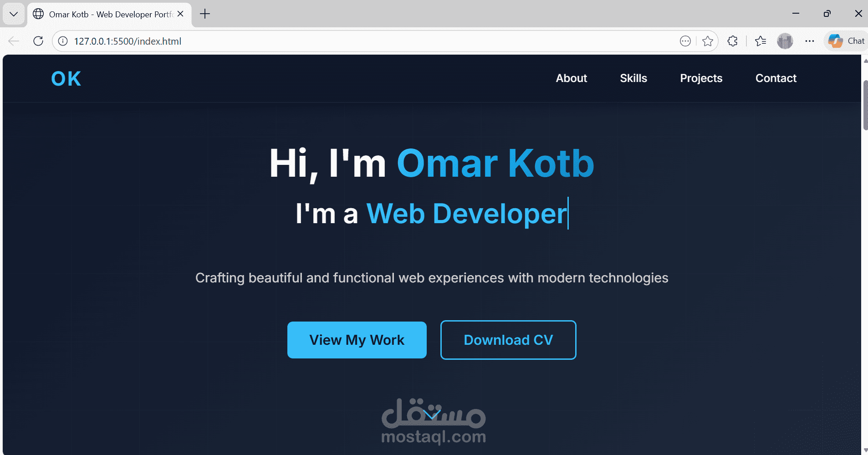This screenshot has height=455, width=868.
Task: Add this page to favorites star
Action: pos(708,41)
